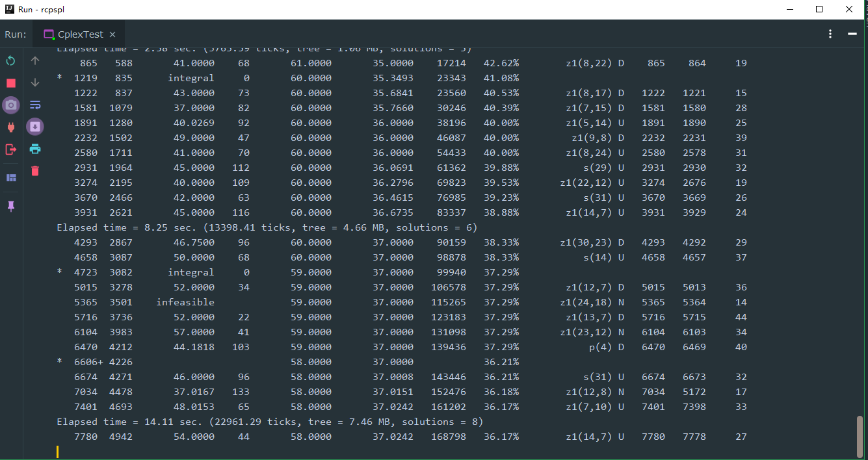Click the value '83337' in row 3931
The width and height of the screenshot is (868, 460).
451,212
